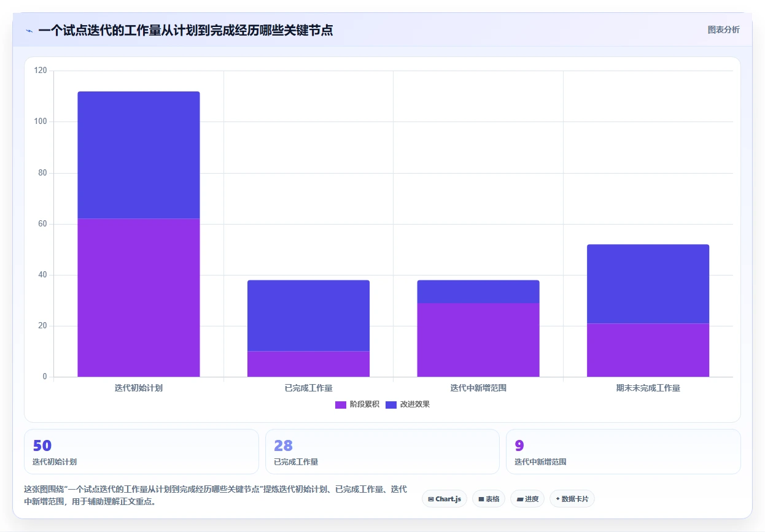This screenshot has height=532, width=765.
Task: Click the blue segment of the 期末未完成工作量 bar
Action: tap(648, 284)
